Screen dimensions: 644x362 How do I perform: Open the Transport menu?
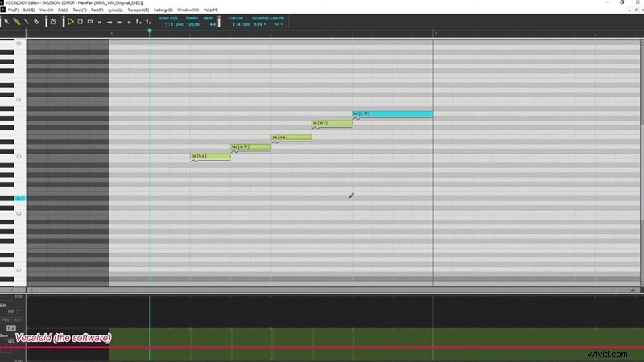pos(138,10)
